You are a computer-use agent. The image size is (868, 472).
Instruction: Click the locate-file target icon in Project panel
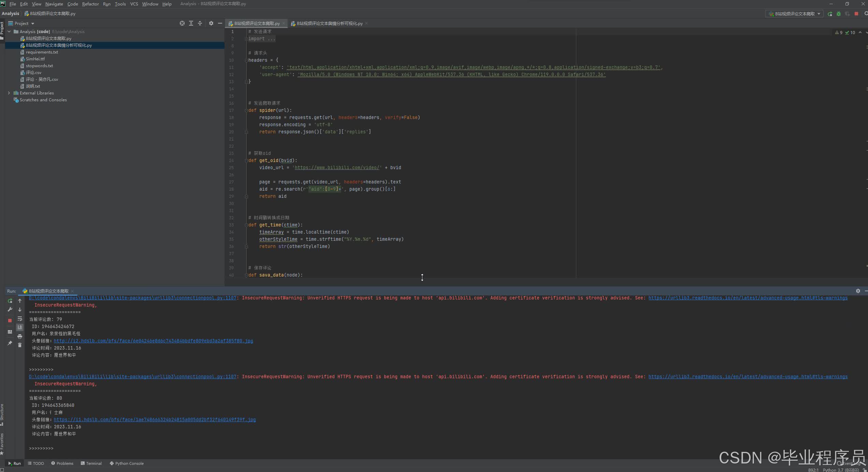182,23
